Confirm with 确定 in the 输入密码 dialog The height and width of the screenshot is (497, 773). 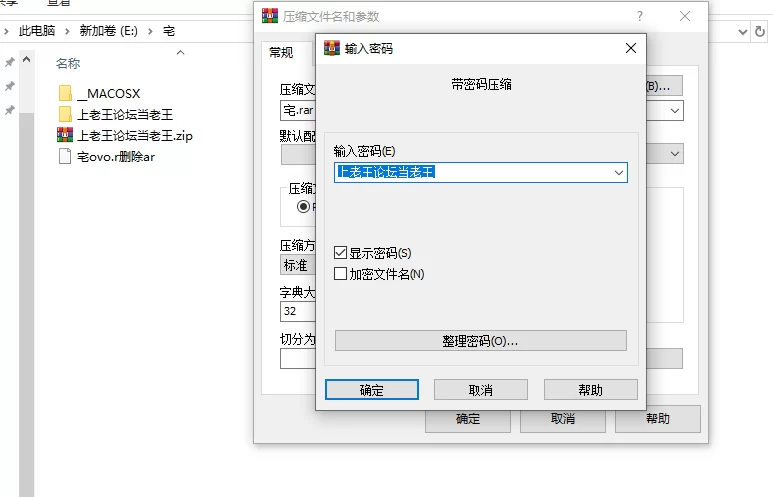pos(372,390)
